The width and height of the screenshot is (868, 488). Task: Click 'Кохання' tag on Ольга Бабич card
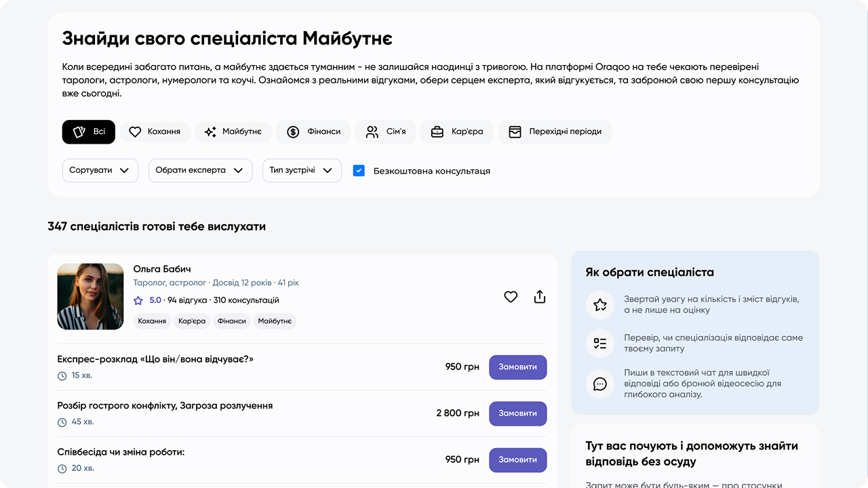tap(152, 321)
